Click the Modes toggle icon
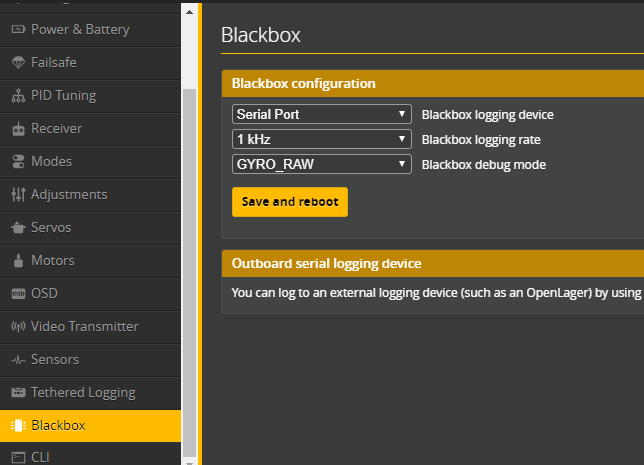The height and width of the screenshot is (465, 644). pyautogui.click(x=18, y=161)
